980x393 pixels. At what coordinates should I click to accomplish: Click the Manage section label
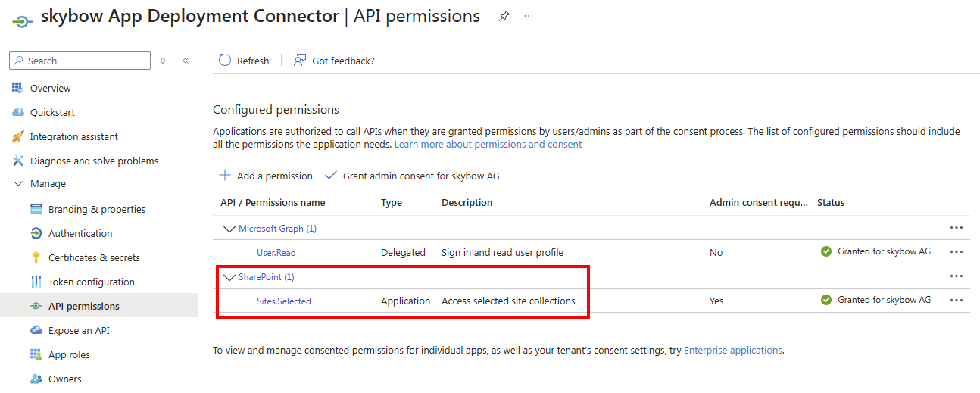click(48, 184)
